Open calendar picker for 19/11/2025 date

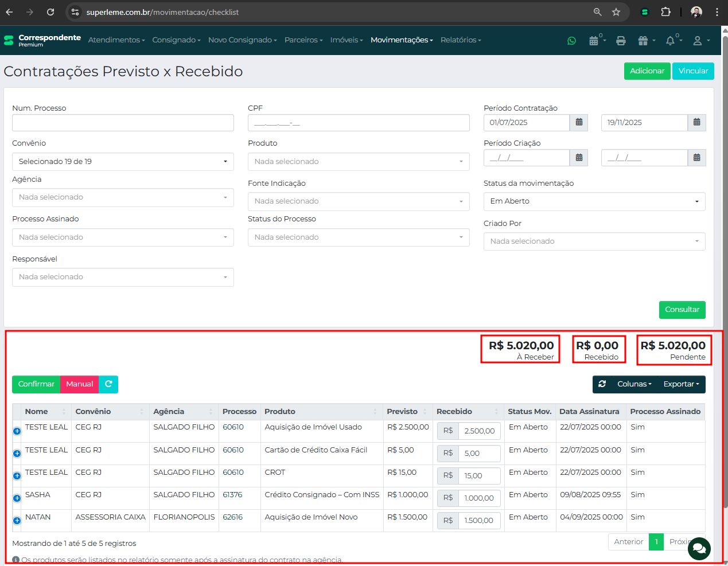pos(696,123)
